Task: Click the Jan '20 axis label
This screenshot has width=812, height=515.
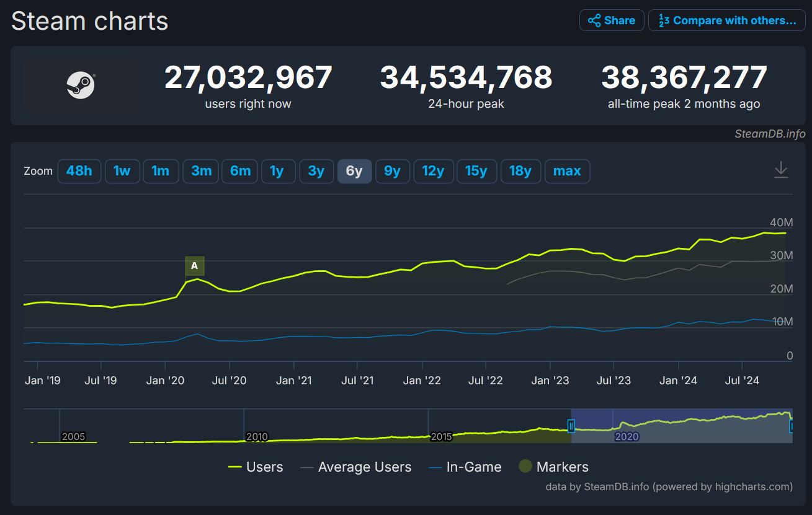Action: 165,381
